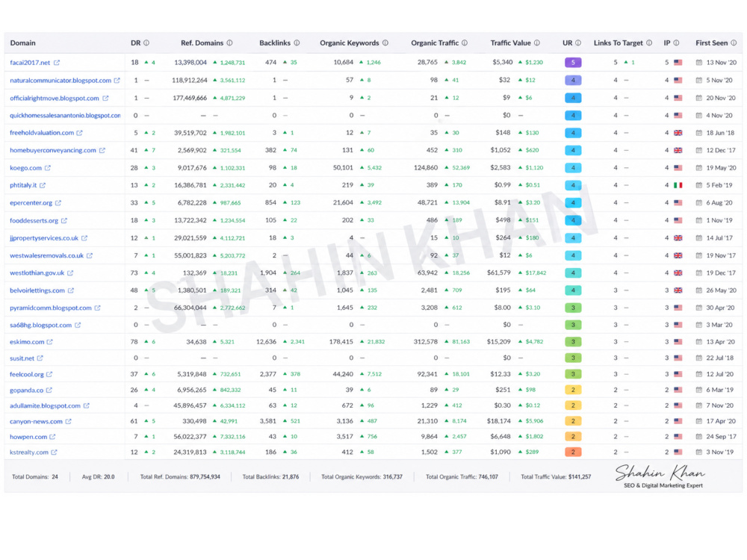This screenshot has width=747, height=560.
Task: Click info icon beside First Seen header
Action: [734, 43]
